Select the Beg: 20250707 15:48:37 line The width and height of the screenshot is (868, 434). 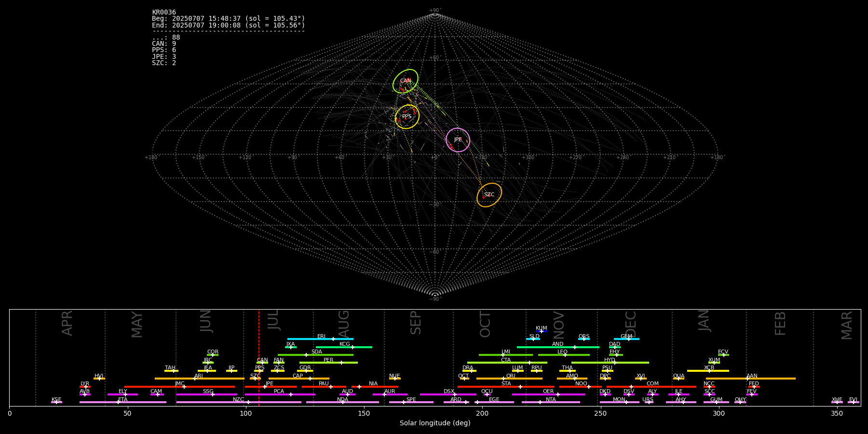click(229, 19)
